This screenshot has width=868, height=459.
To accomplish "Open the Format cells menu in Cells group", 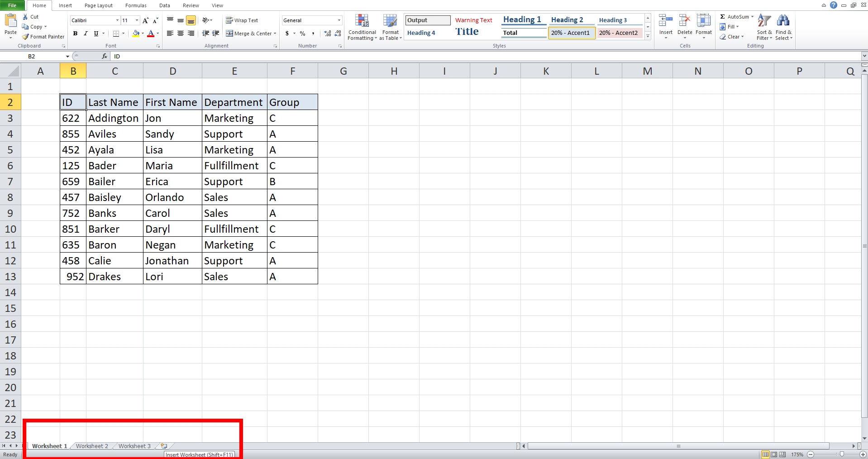I will pyautogui.click(x=704, y=26).
